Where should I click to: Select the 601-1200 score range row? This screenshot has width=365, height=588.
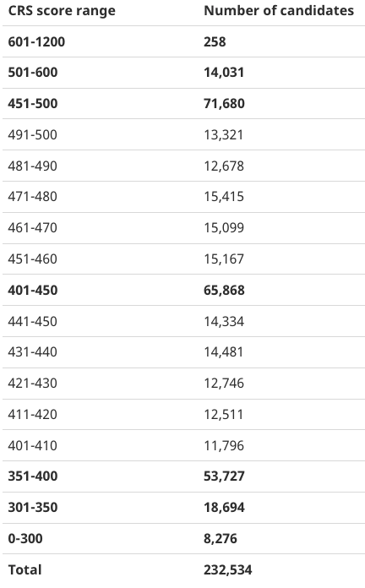point(183,41)
